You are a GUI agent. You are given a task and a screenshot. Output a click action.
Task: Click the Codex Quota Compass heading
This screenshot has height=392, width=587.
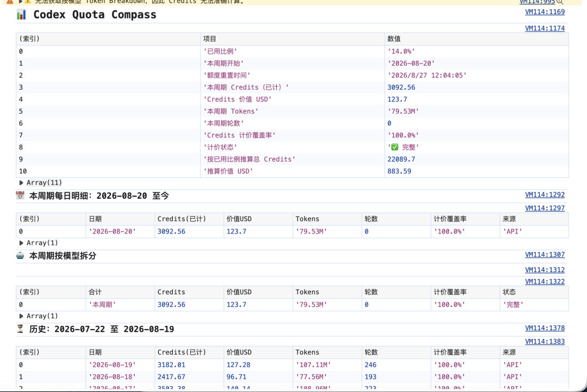[x=95, y=15]
